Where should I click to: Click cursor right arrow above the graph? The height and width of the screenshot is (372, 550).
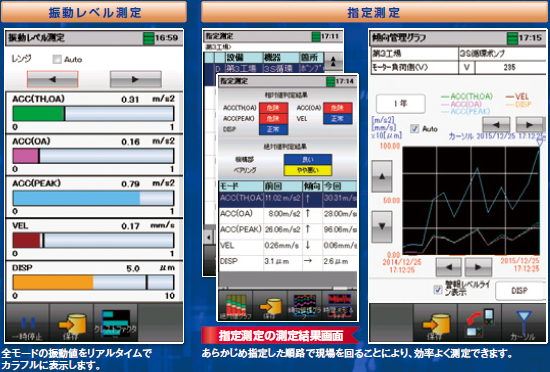coord(529,124)
